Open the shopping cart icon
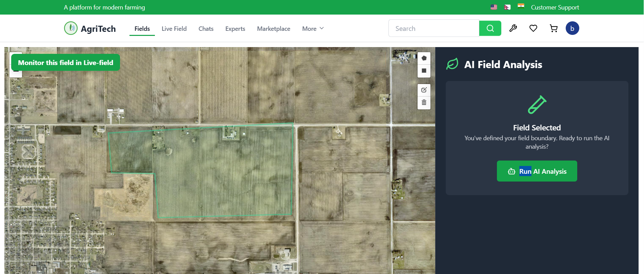Image resolution: width=644 pixels, height=274 pixels. [554, 28]
